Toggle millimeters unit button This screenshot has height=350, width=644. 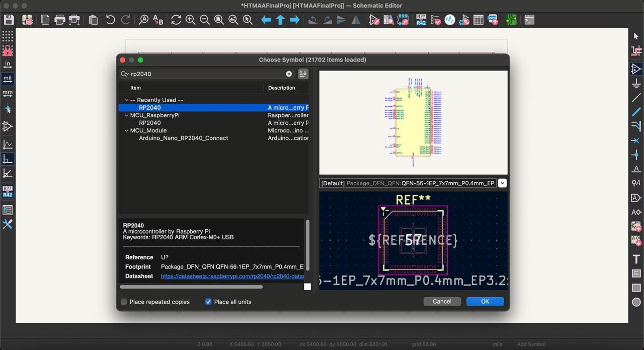tap(8, 93)
